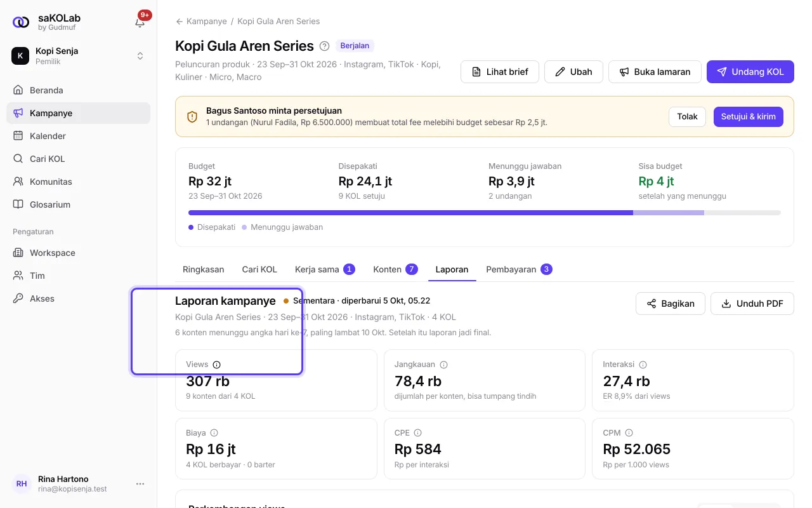Viewport: 812px width, 508px height.
Task: Reject the approval request with Tolak
Action: (687, 117)
